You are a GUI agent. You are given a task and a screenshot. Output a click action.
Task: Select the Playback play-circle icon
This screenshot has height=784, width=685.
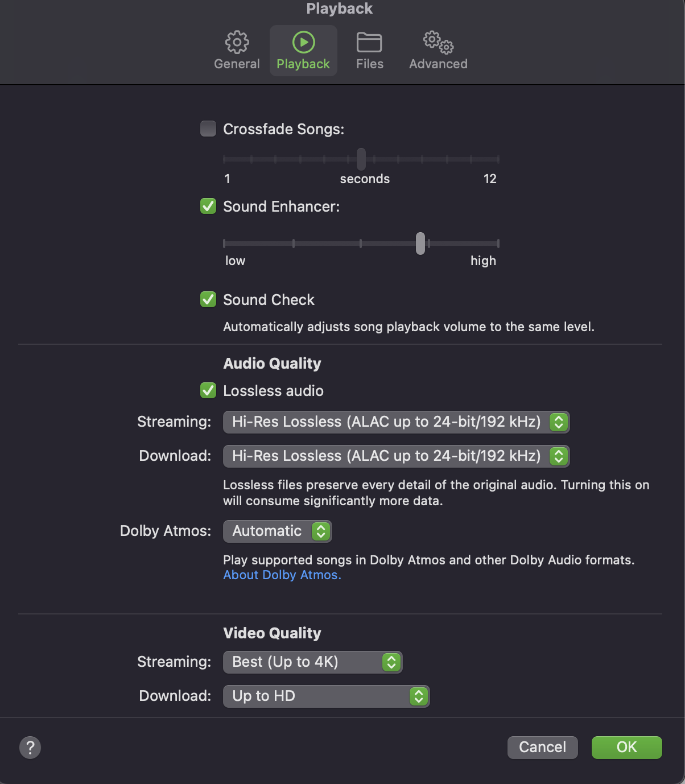[x=303, y=42]
